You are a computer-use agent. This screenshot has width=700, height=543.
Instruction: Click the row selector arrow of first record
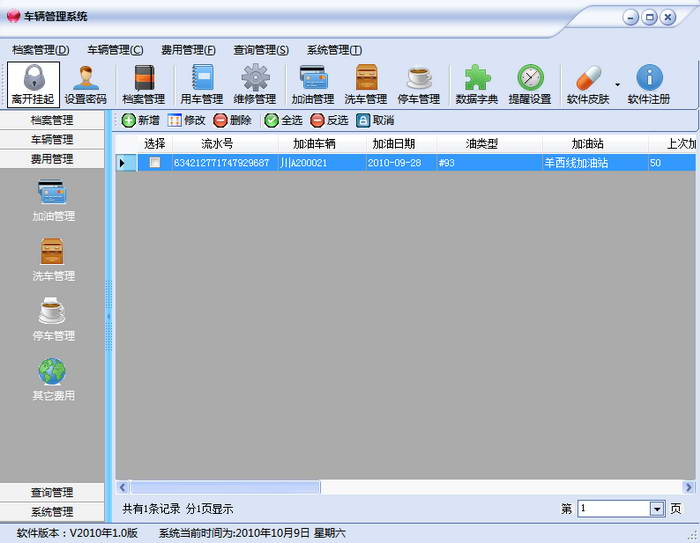click(x=126, y=163)
